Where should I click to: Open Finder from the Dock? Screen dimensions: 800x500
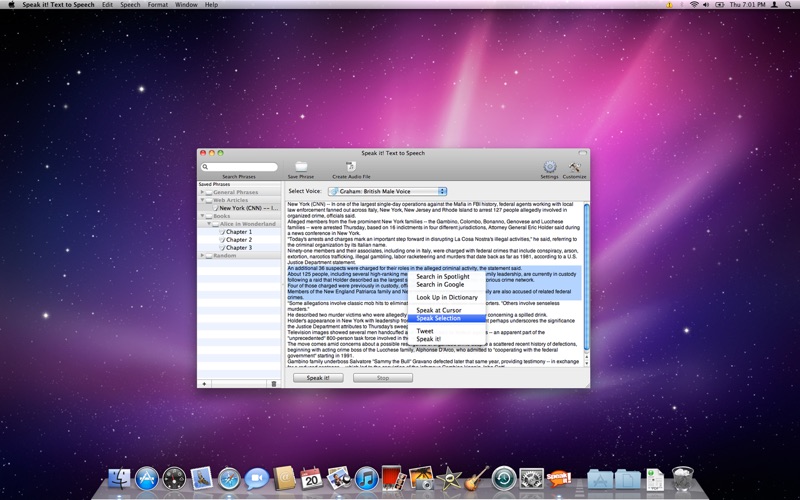[x=119, y=479]
